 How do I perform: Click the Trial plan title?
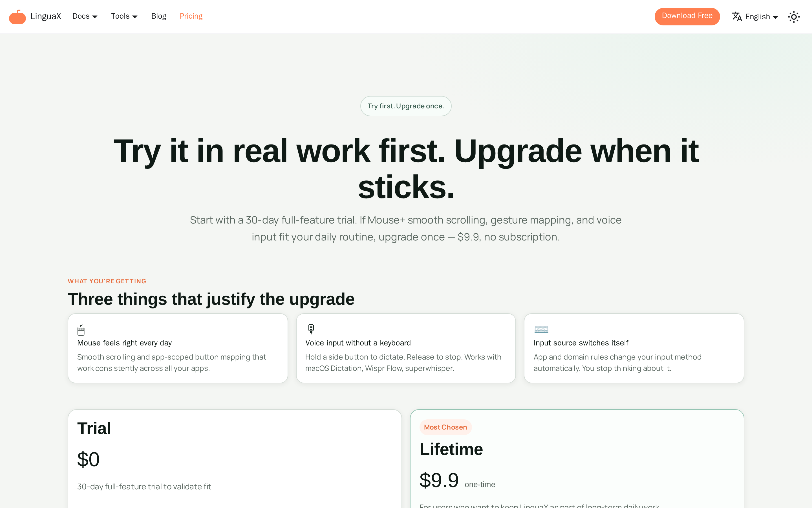click(x=94, y=428)
